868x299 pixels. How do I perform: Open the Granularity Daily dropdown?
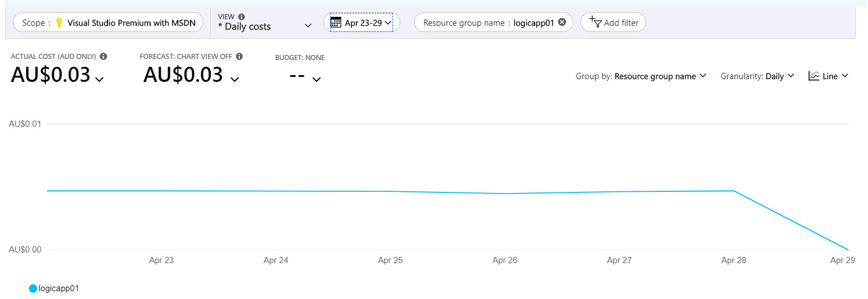(758, 76)
